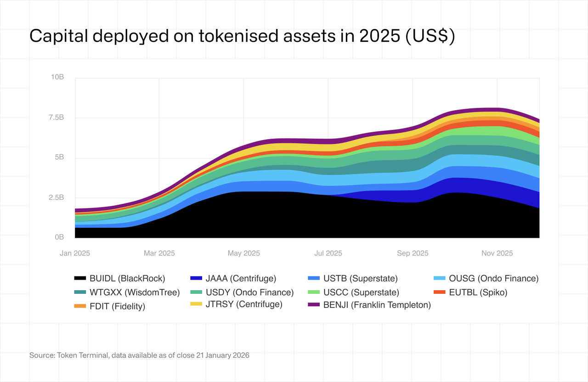Click the USTB (Superstate) legend color swatch
588x382 pixels.
point(315,278)
